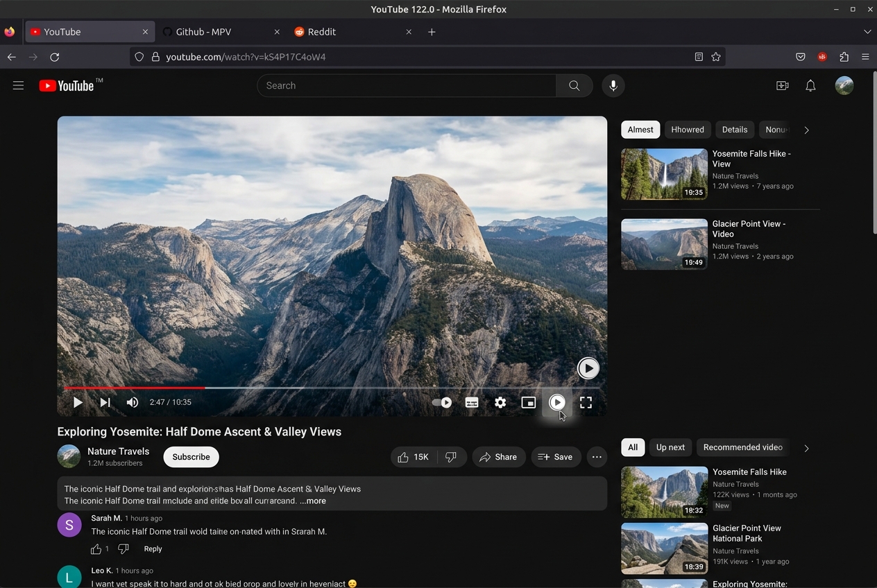Select the Almest chip
This screenshot has height=588, width=877.
(x=640, y=130)
